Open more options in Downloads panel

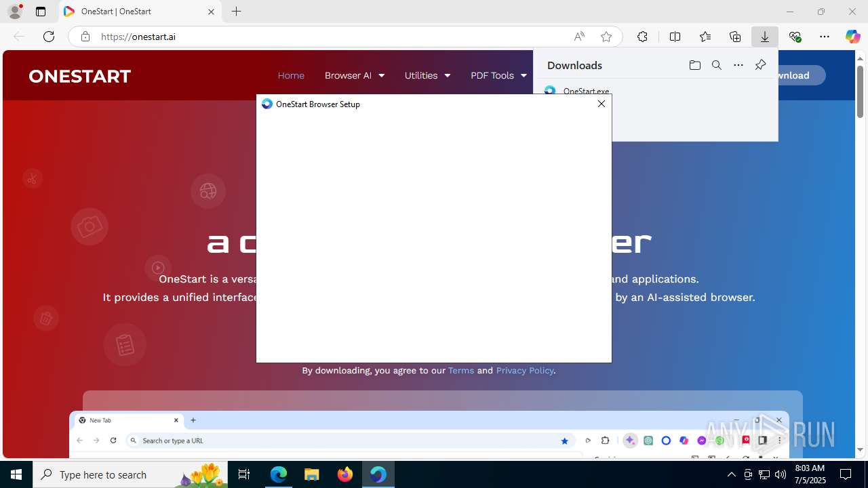[x=738, y=65]
